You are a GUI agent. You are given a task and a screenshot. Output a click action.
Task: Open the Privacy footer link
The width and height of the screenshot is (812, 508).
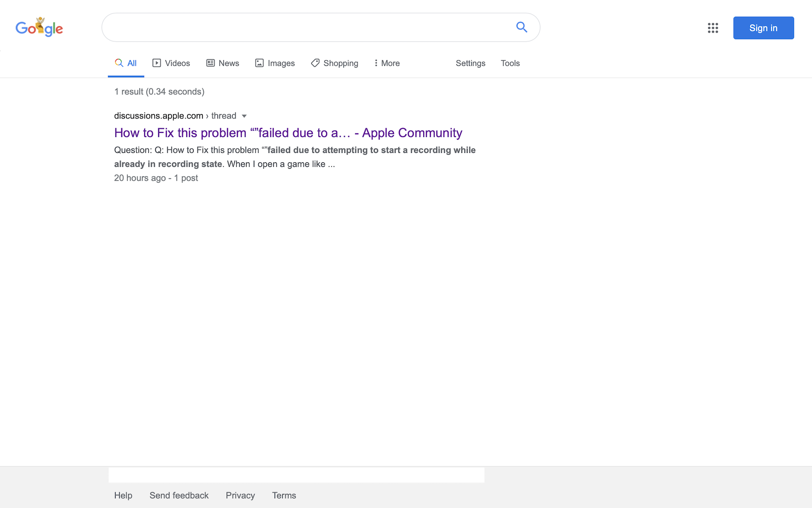click(240, 495)
